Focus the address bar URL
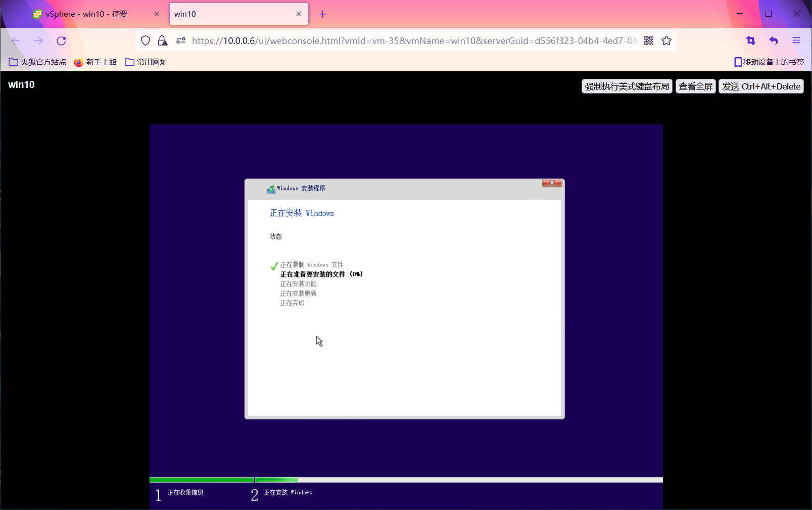The width and height of the screenshot is (812, 510). [x=414, y=41]
